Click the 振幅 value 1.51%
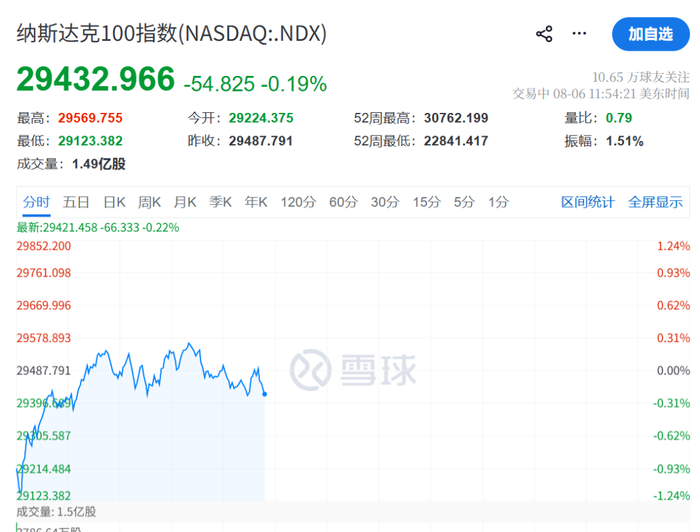The height and width of the screenshot is (532, 700). point(625,141)
